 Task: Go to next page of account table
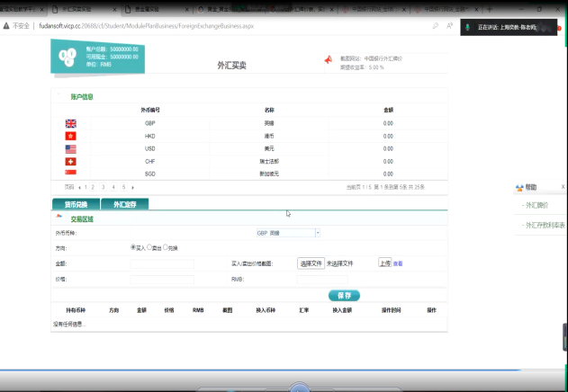pos(133,187)
